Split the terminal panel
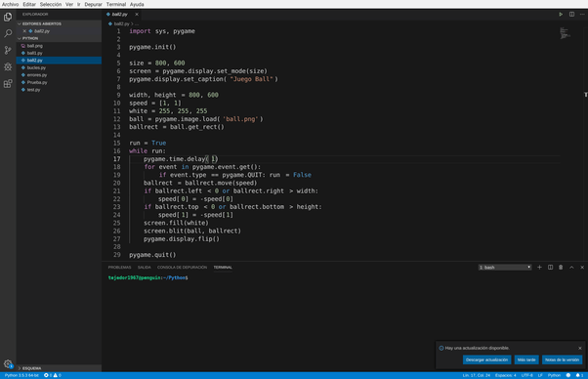The image size is (588, 379). (550, 268)
